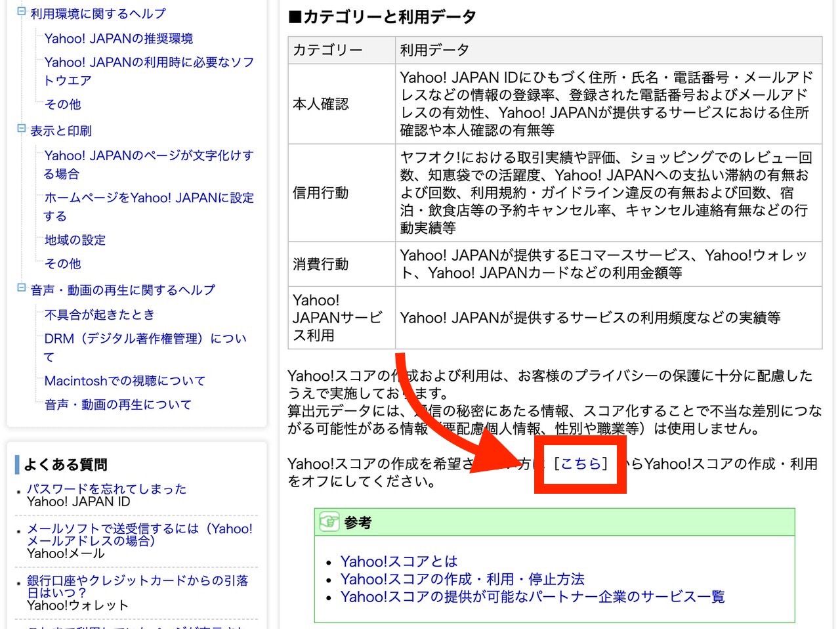Open 不具合が起きたとき link
Screen dimensions: 840x629
click(x=100, y=314)
